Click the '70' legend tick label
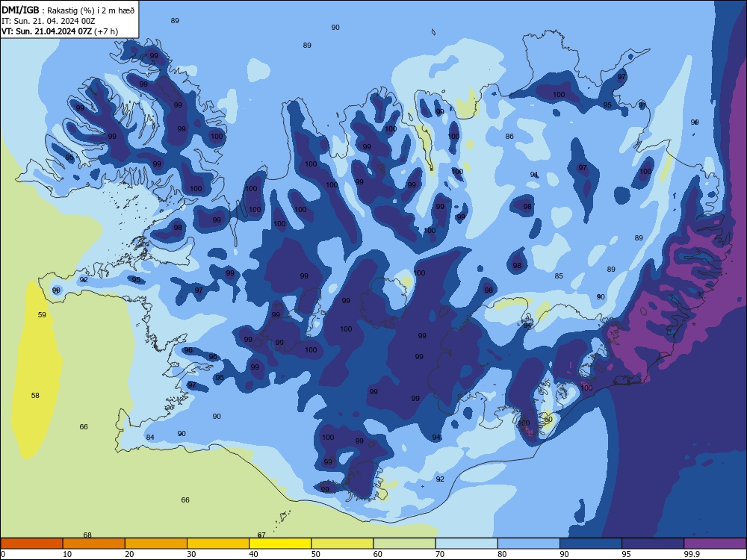Screen dimensions: 747x560 pos(440,554)
